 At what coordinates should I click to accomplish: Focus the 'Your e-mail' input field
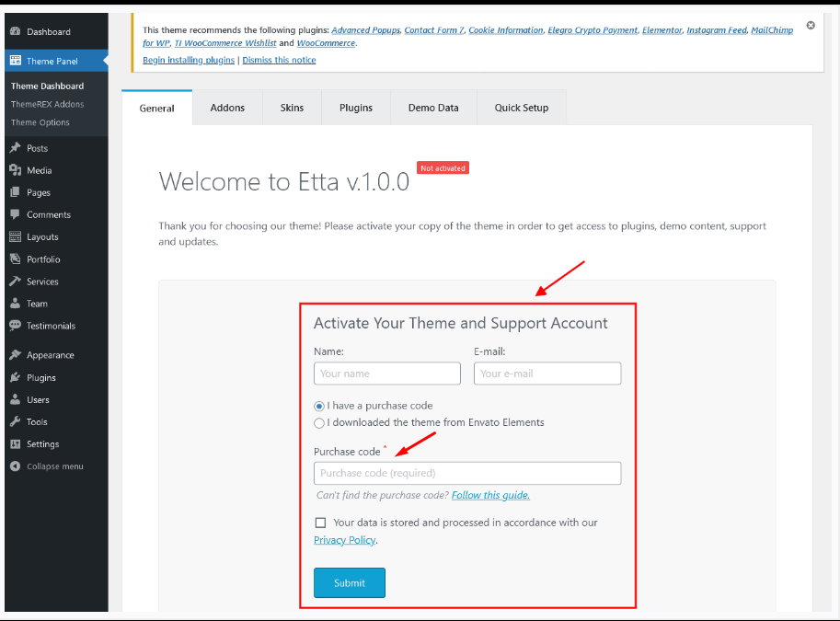point(547,374)
